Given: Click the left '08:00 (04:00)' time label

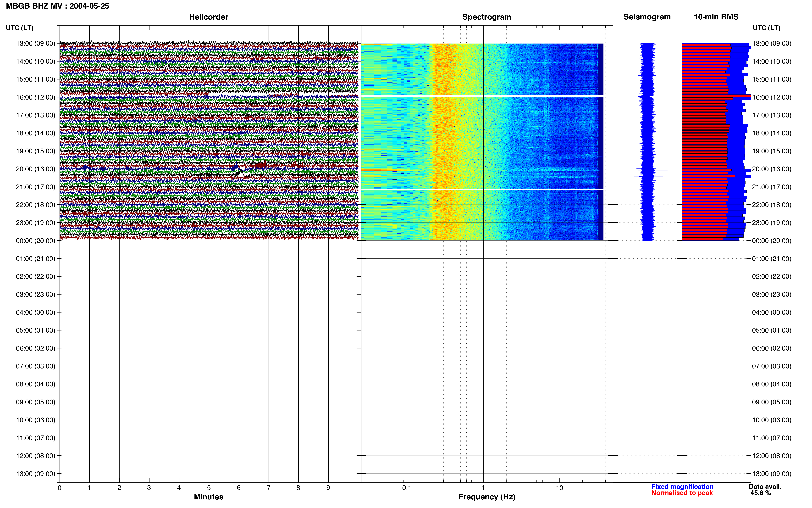Looking at the screenshot, I should coord(36,384).
